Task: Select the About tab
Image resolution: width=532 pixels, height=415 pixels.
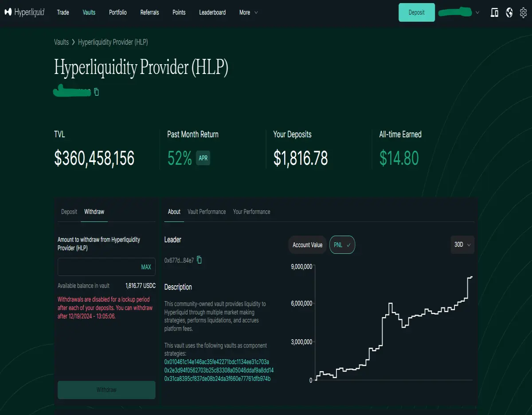Action: point(174,212)
